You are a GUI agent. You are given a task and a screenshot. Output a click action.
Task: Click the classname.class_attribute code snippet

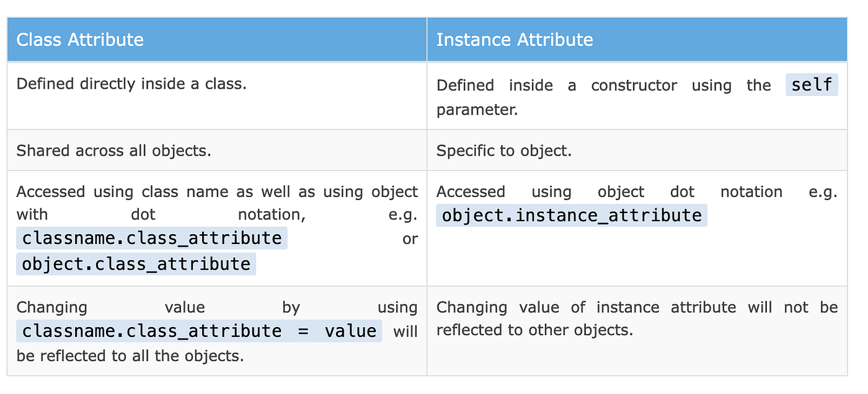click(152, 238)
